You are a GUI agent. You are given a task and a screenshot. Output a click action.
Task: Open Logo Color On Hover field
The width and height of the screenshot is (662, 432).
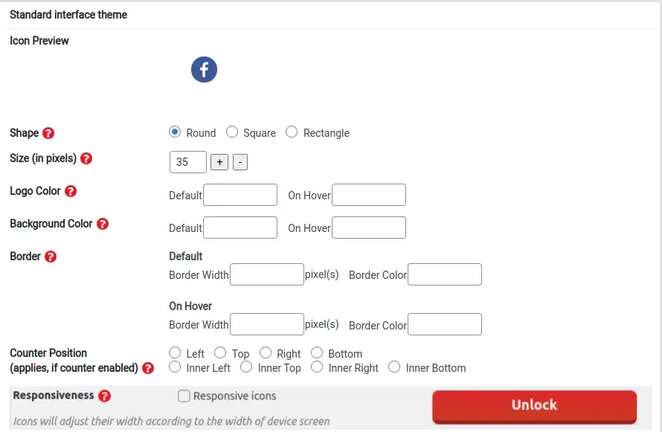pos(369,195)
